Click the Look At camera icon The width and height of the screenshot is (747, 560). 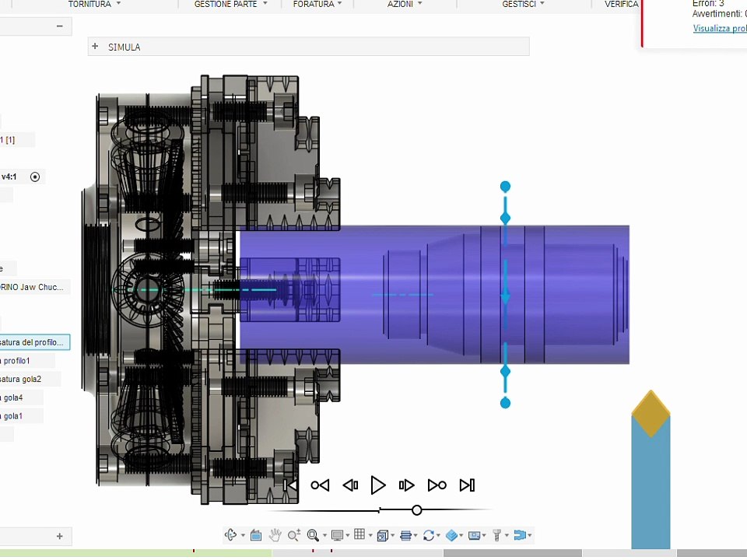pyautogui.click(x=256, y=535)
